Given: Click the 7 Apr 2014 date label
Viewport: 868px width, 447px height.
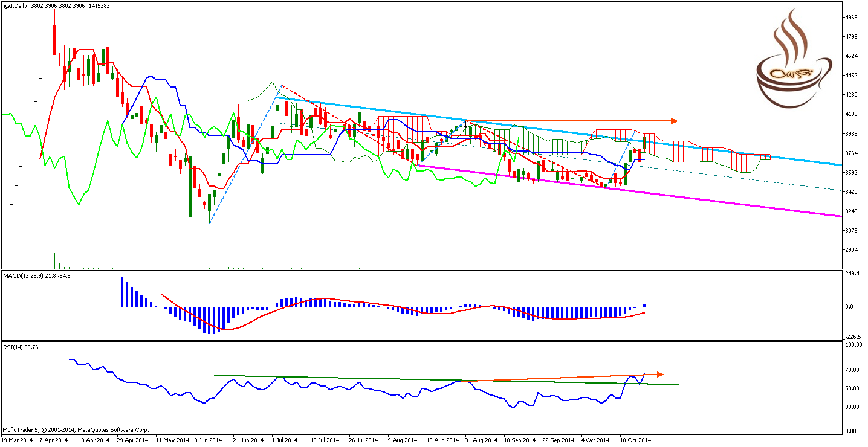Looking at the screenshot, I should click(54, 440).
